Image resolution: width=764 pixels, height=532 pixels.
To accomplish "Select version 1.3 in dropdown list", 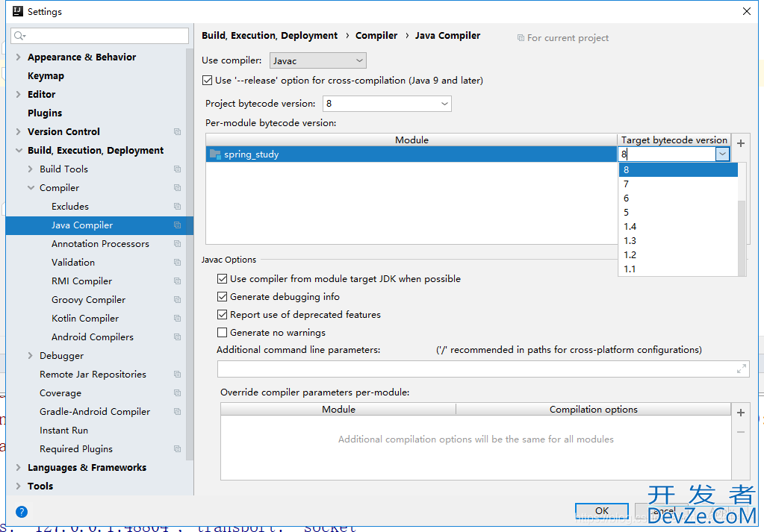I will [678, 241].
